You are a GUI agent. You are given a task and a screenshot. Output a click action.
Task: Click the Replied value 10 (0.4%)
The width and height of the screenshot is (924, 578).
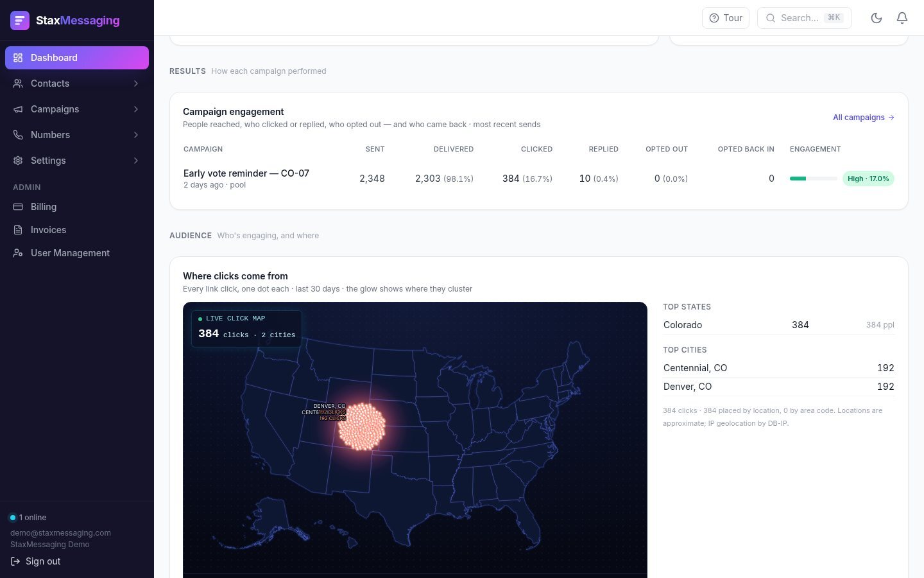click(599, 179)
